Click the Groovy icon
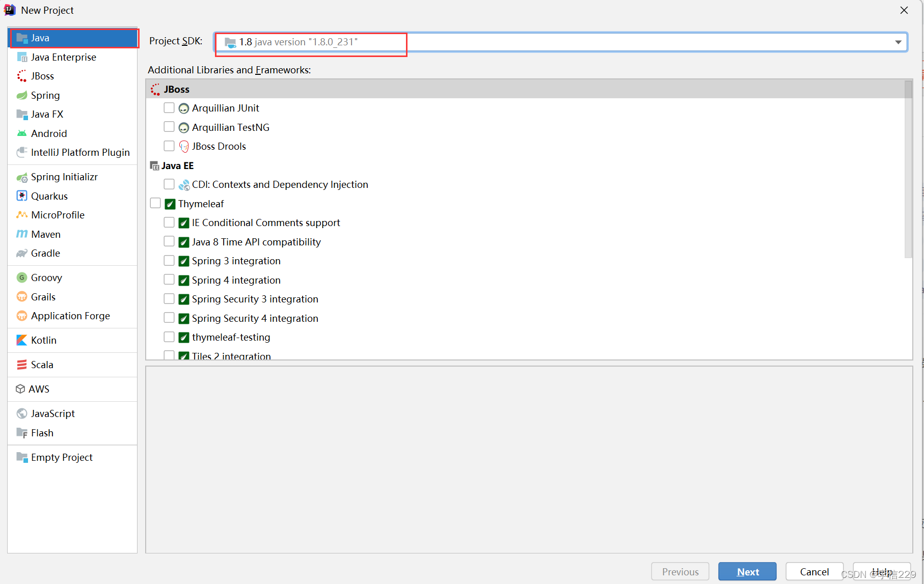Viewport: 924px width, 584px height. click(x=22, y=277)
